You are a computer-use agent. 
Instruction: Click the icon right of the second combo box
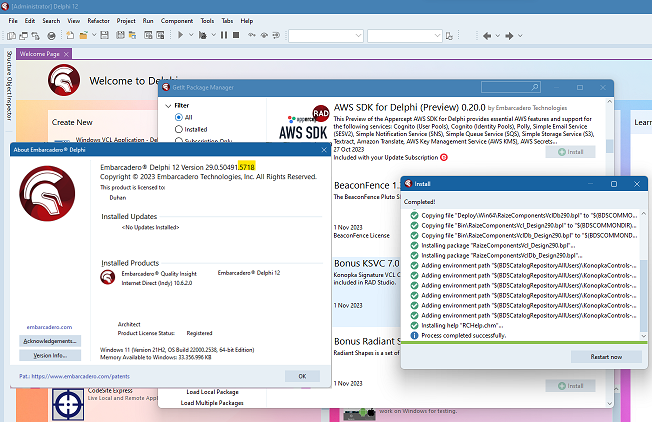point(449,36)
